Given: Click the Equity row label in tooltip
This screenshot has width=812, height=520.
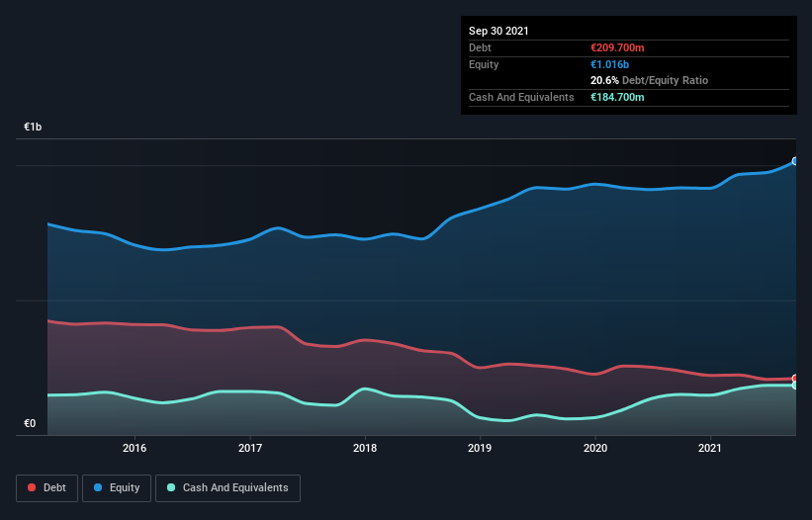Looking at the screenshot, I should pyautogui.click(x=484, y=64).
